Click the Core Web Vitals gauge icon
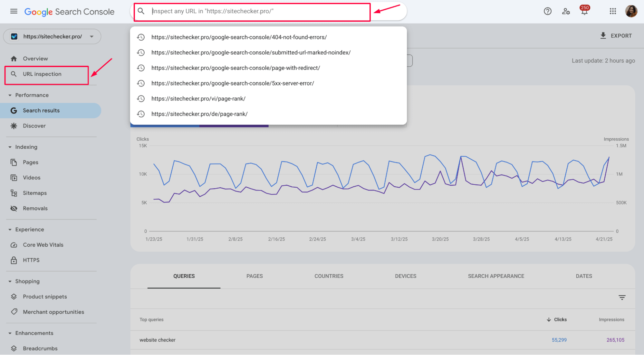 (x=14, y=245)
